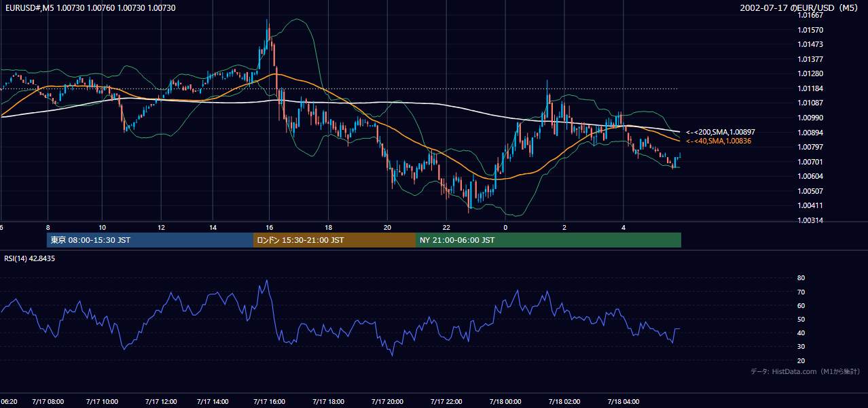
Task: Click hour tick '14' on price chart axis
Action: click(213, 227)
